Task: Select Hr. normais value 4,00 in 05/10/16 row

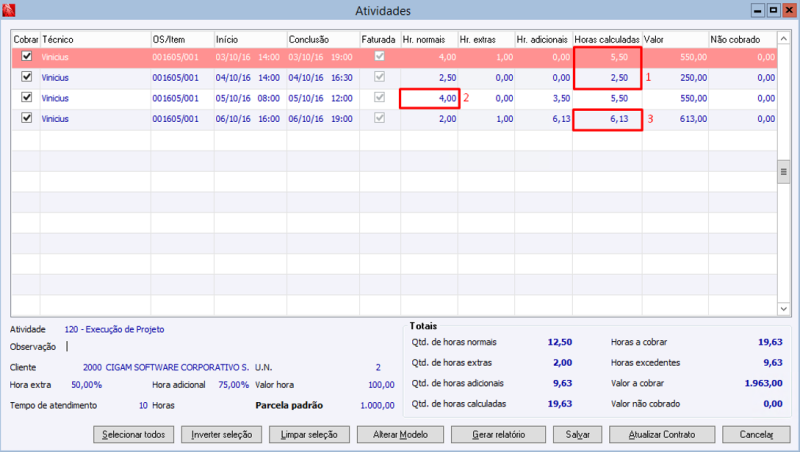Action: pos(447,98)
